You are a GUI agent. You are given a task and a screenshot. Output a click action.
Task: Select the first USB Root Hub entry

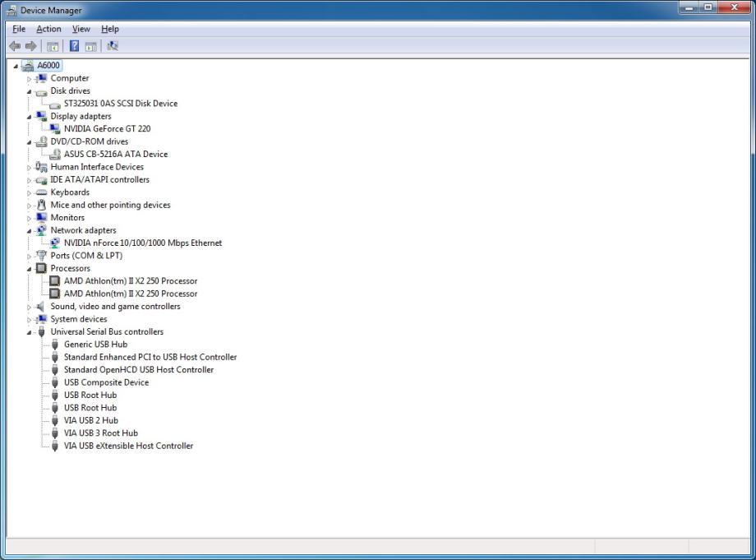click(90, 395)
